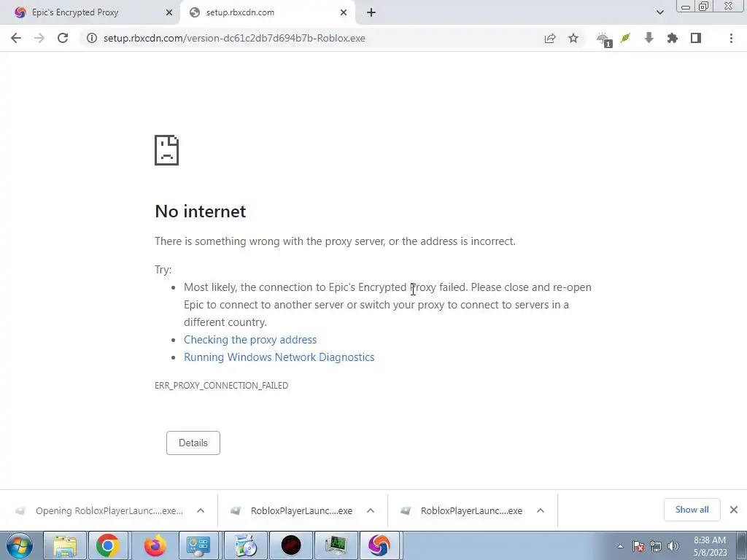
Task: View site information icon in address bar
Action: coord(91,38)
